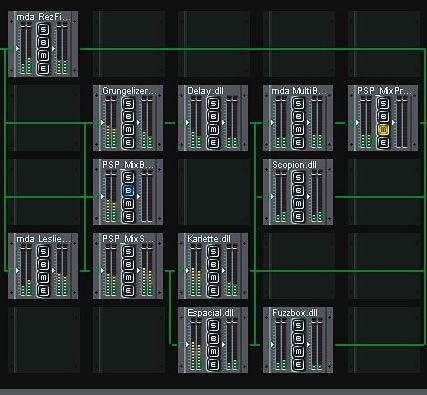Solo the Karlette.dll plugin

213,251
